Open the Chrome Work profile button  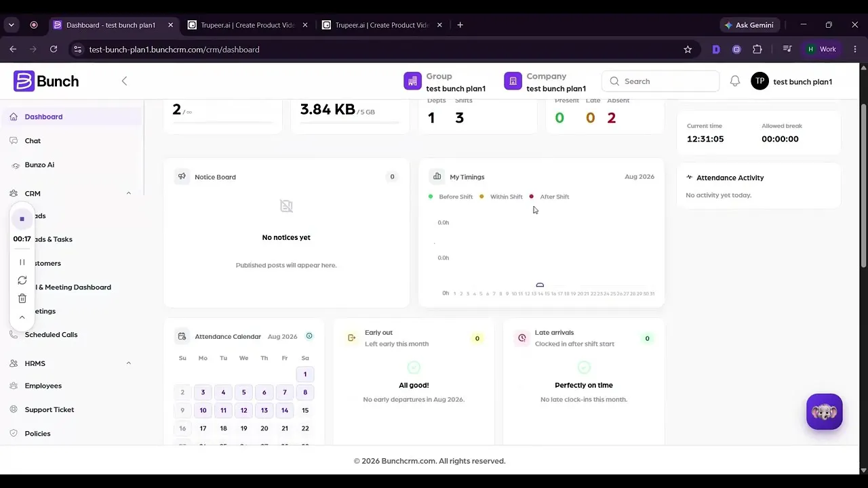click(x=821, y=49)
